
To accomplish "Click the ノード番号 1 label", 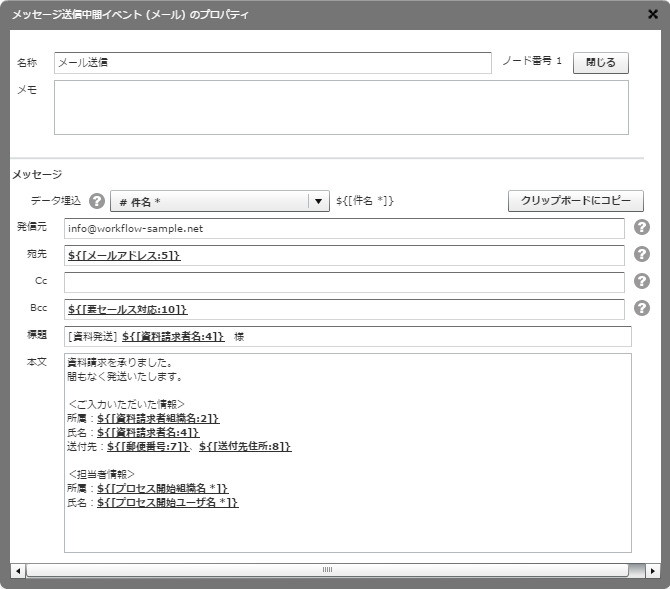I will click(x=532, y=61).
